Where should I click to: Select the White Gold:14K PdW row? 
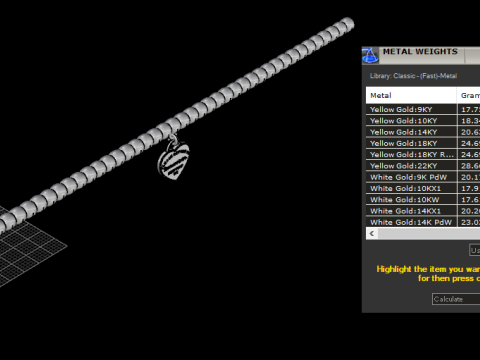click(423, 222)
